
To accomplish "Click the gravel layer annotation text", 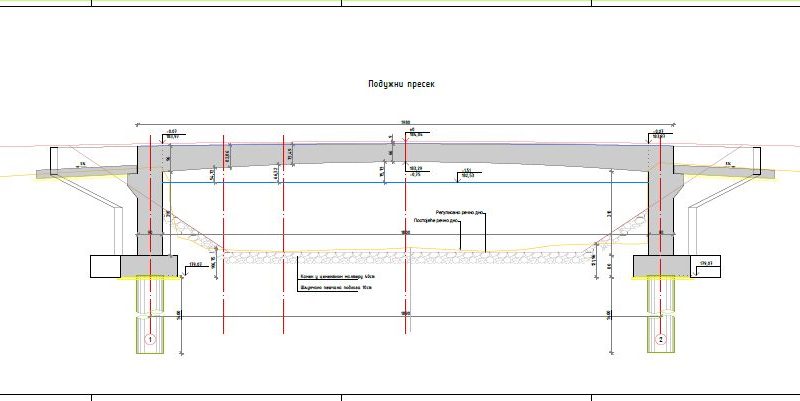I will coord(336,288).
